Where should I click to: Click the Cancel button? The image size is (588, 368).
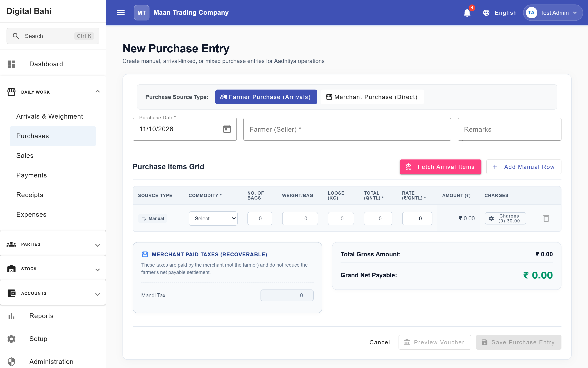coord(380,342)
